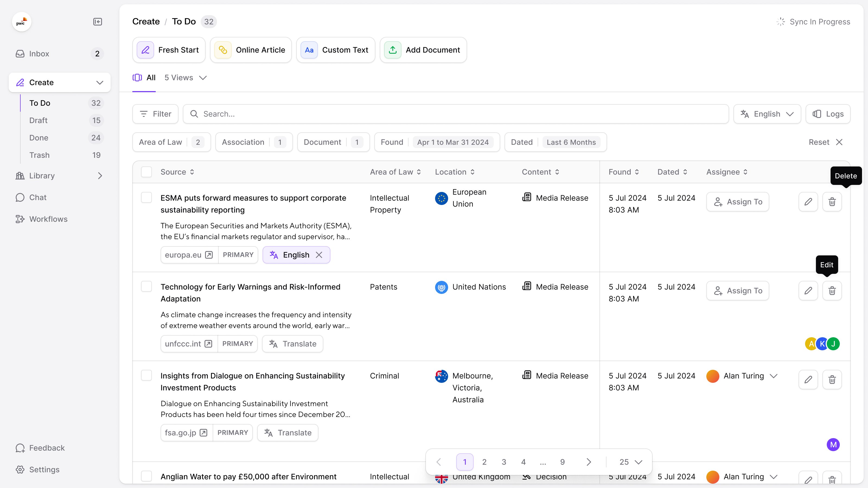
Task: Toggle the select-all checkbox in the table header
Action: tap(146, 172)
